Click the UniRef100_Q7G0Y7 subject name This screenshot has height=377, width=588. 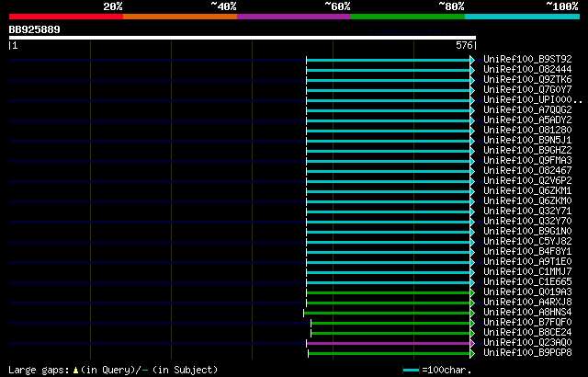coord(527,90)
